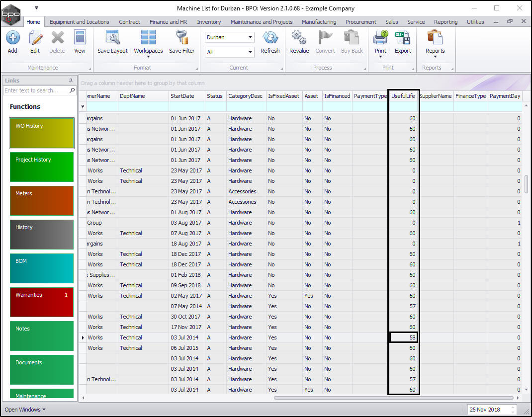Open the Durban site dropdown

tap(250, 38)
